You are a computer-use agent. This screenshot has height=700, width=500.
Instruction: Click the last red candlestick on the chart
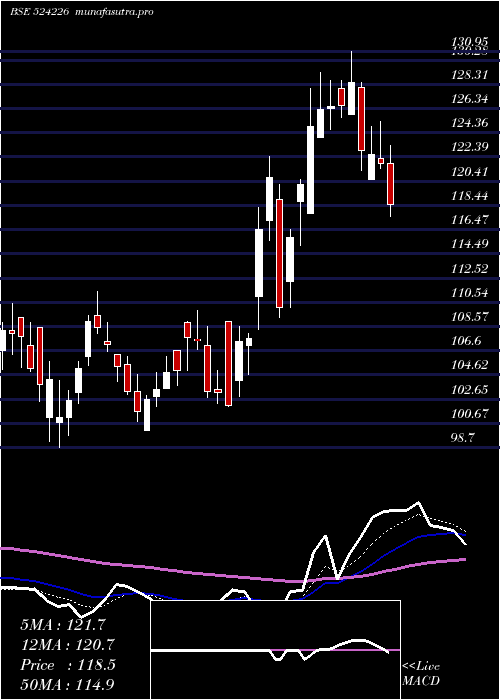(391, 184)
